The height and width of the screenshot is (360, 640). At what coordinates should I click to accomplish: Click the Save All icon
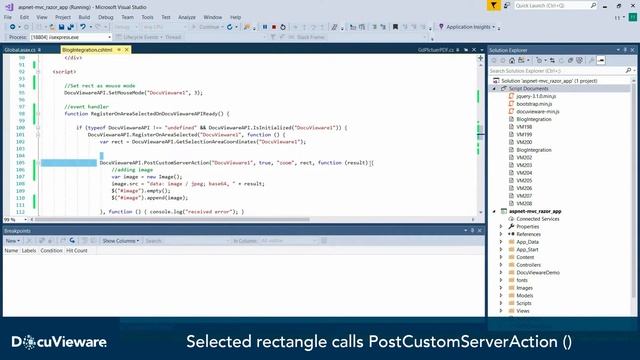71,27
